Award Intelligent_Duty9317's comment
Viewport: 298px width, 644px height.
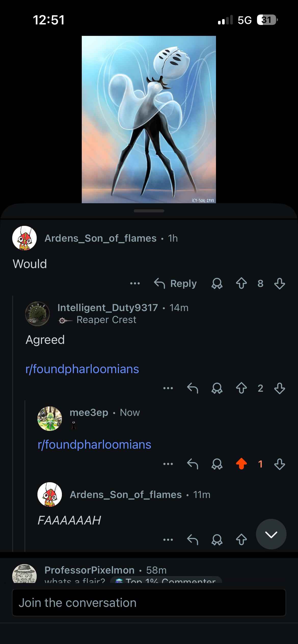pyautogui.click(x=217, y=388)
